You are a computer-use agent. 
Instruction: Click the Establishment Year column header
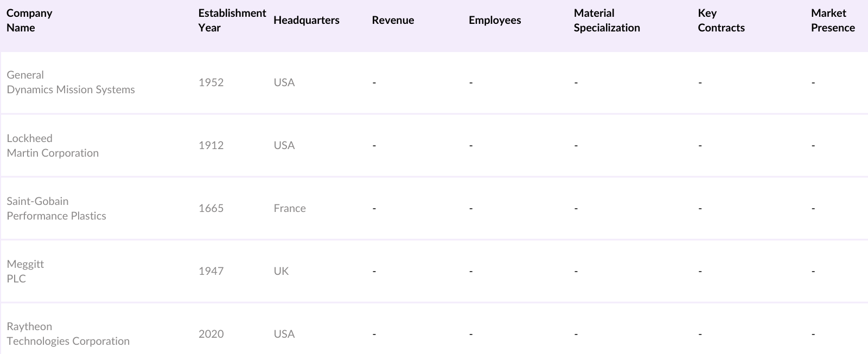[232, 21]
